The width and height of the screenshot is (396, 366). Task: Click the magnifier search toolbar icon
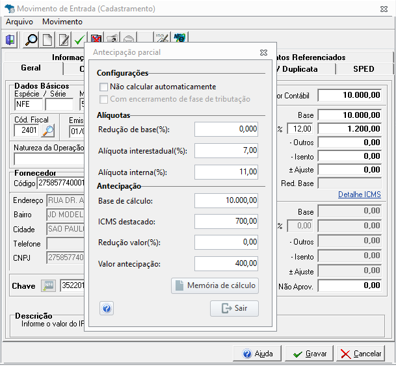[31, 40]
